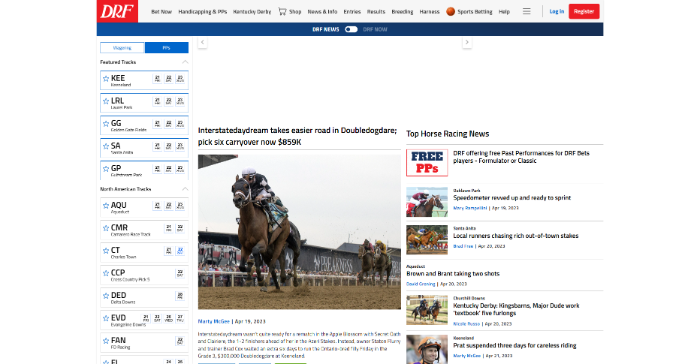Screen dimensions: 700x364
Task: Select LRL middle date button
Action: (x=169, y=101)
